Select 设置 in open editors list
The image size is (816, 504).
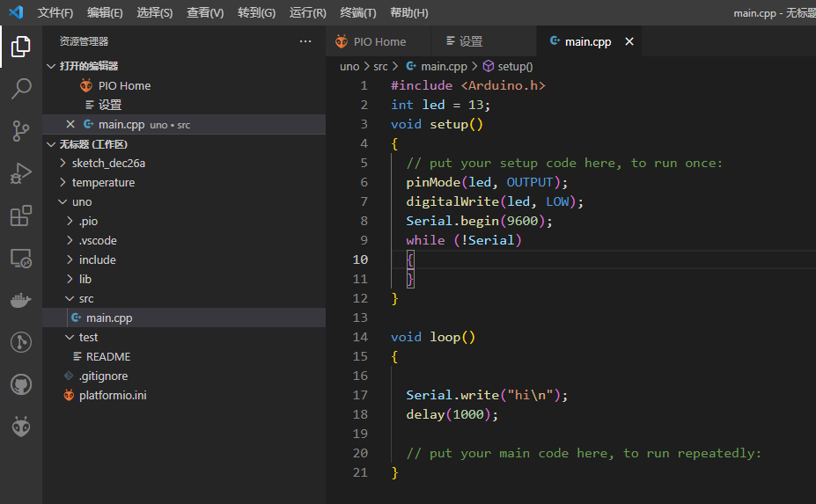[x=184, y=105]
